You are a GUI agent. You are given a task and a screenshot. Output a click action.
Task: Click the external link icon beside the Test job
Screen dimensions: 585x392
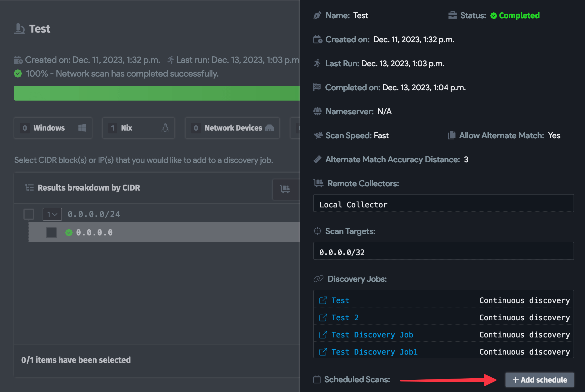tap(323, 300)
